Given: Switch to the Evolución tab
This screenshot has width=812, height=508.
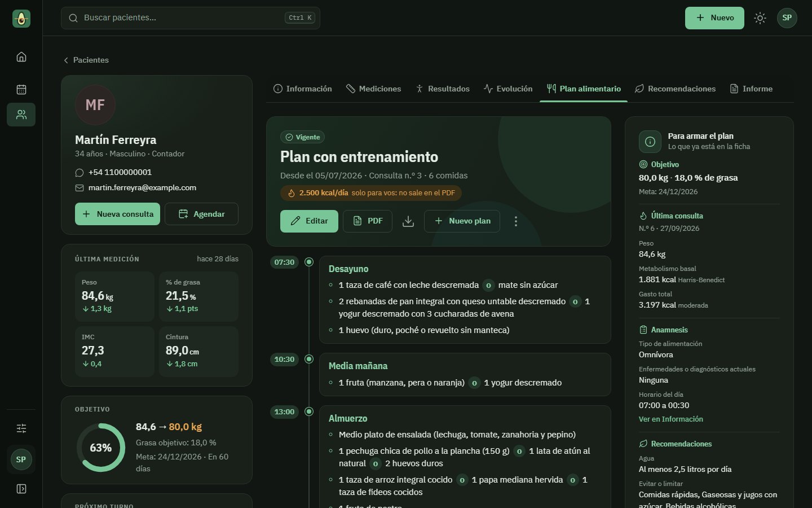Looking at the screenshot, I should (x=507, y=89).
